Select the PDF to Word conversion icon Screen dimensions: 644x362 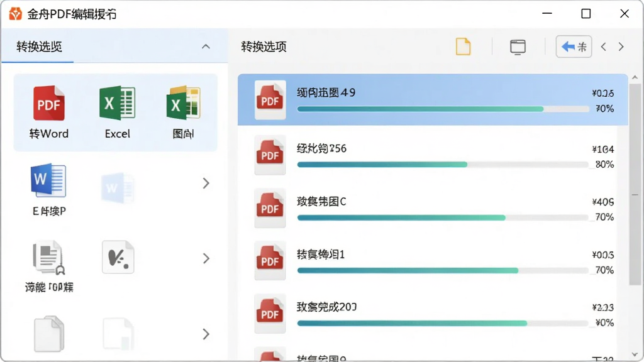49,103
